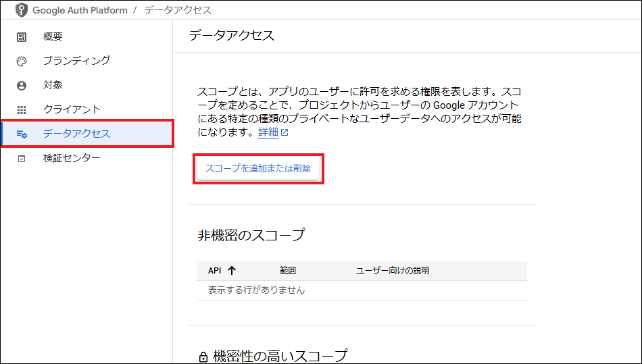Image resolution: width=642 pixels, height=364 pixels.
Task: Click the 検証センター checkbox icon
Action: pyautogui.click(x=22, y=158)
